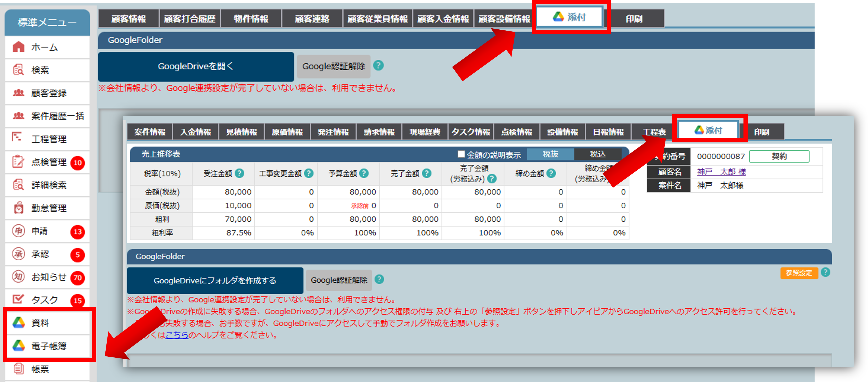The image size is (868, 382).
Task: Open the こちら help link
Action: pyautogui.click(x=177, y=335)
